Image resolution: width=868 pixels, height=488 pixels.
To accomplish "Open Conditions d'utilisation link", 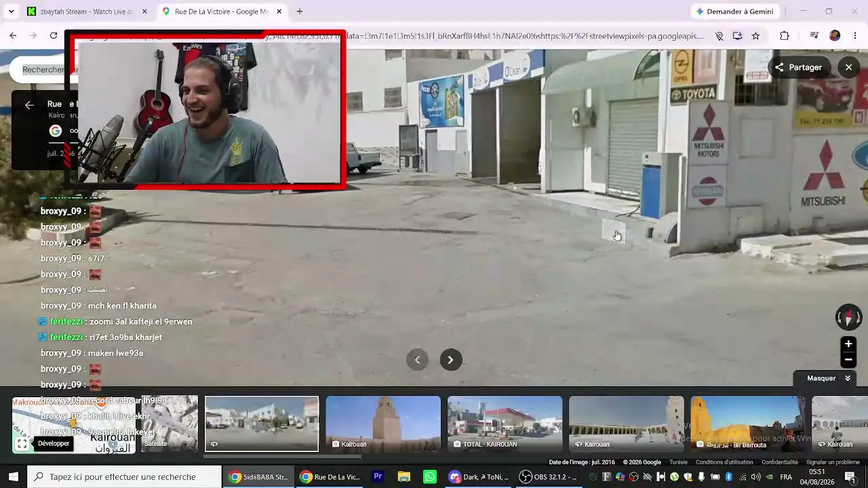I will click(x=724, y=462).
